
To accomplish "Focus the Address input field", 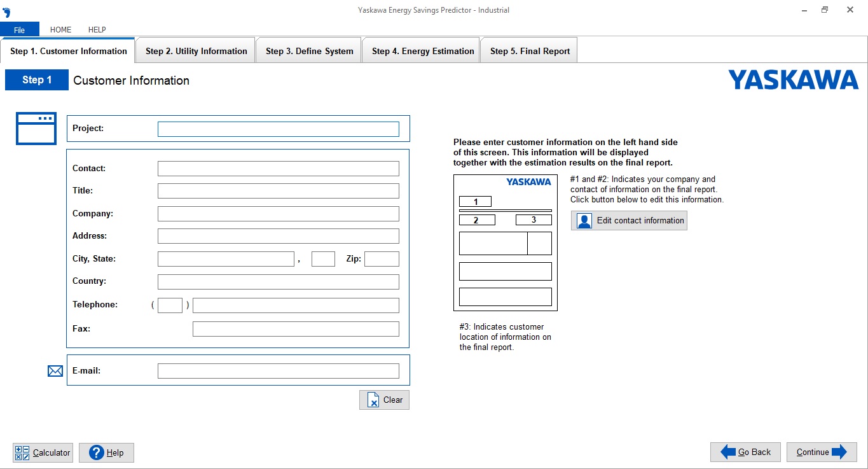I will tap(279, 236).
